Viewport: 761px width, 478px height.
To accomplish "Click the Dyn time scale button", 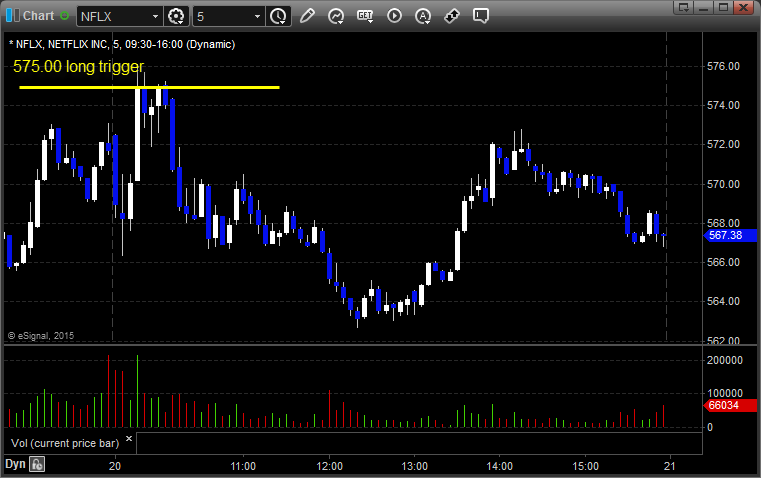I will click(x=15, y=464).
